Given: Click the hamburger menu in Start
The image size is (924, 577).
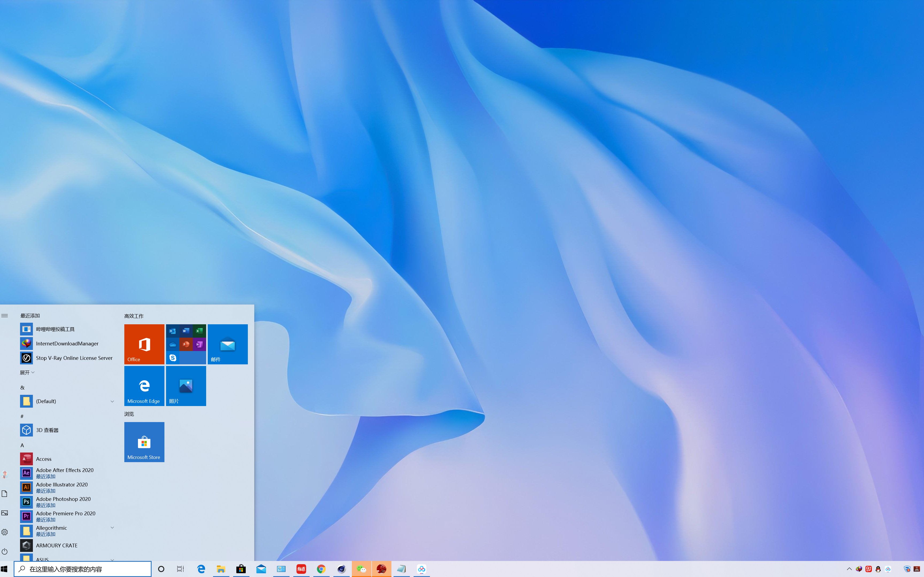Looking at the screenshot, I should point(5,315).
